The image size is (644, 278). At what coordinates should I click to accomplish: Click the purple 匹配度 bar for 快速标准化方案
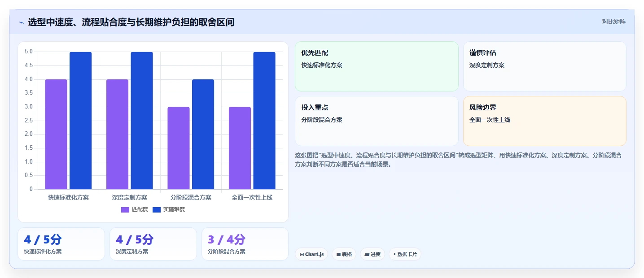tap(56, 135)
